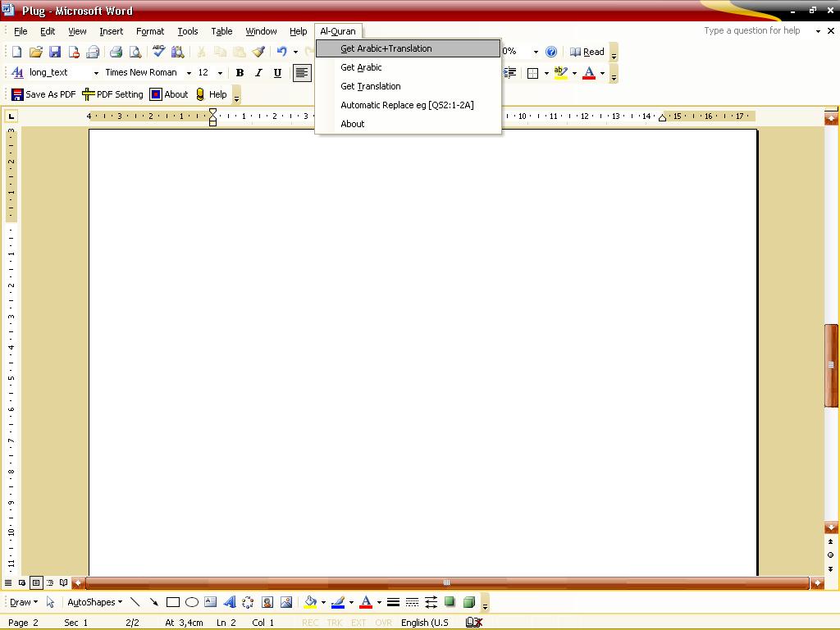Choose Automatic Replace from the open menu
This screenshot has height=630, width=840.
point(408,105)
